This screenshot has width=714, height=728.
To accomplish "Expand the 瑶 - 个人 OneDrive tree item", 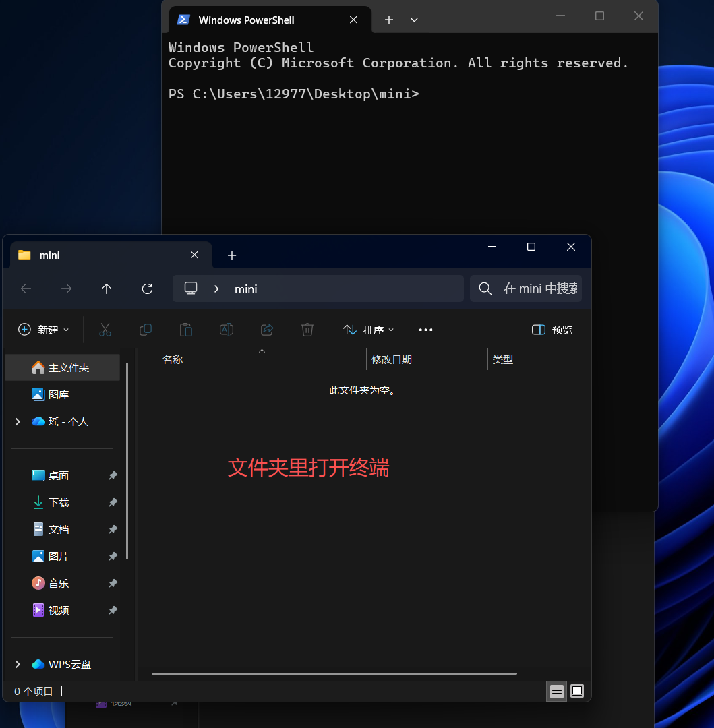I will (18, 421).
